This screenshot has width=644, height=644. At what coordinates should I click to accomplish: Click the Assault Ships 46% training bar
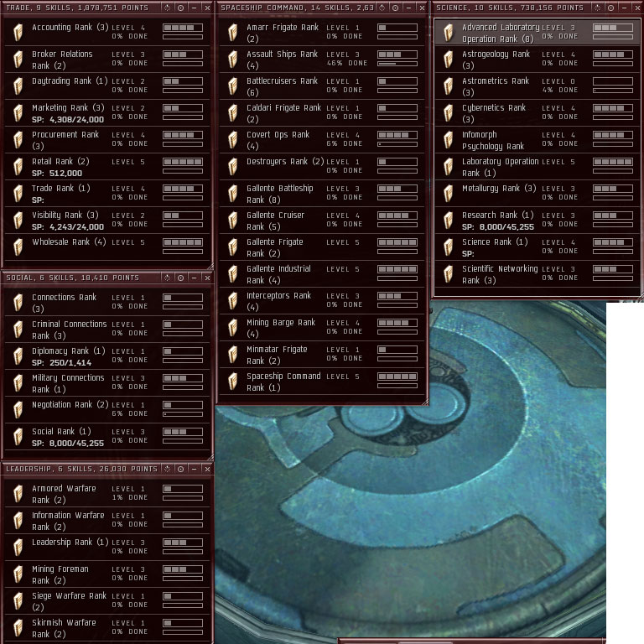(x=397, y=64)
